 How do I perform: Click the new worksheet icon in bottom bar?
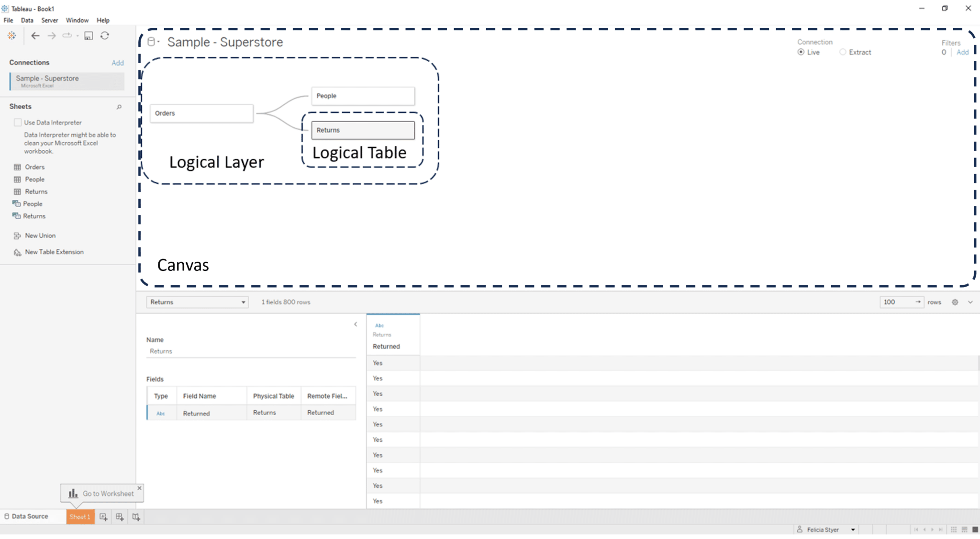tap(104, 517)
